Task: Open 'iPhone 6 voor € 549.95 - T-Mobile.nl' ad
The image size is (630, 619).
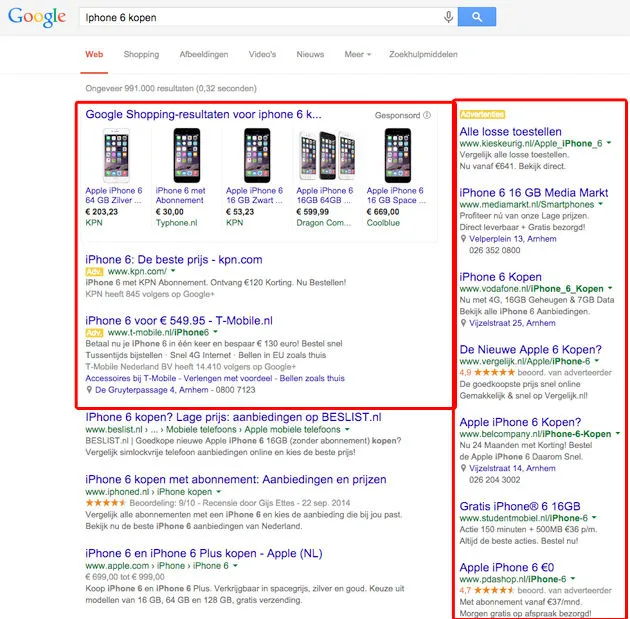Action: [x=179, y=321]
